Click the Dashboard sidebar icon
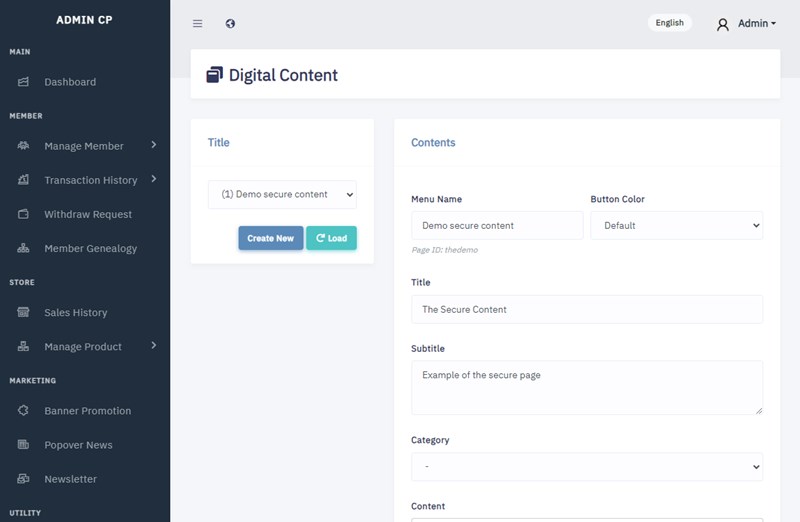Image resolution: width=800 pixels, height=522 pixels. (x=23, y=82)
